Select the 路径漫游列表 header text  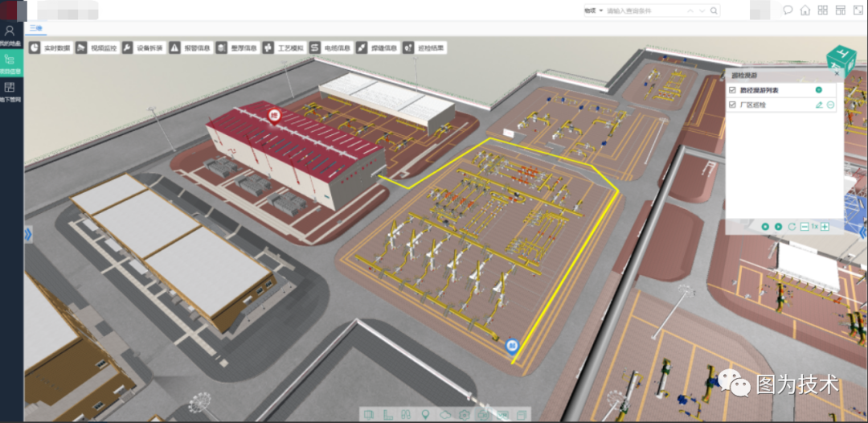pyautogui.click(x=759, y=90)
